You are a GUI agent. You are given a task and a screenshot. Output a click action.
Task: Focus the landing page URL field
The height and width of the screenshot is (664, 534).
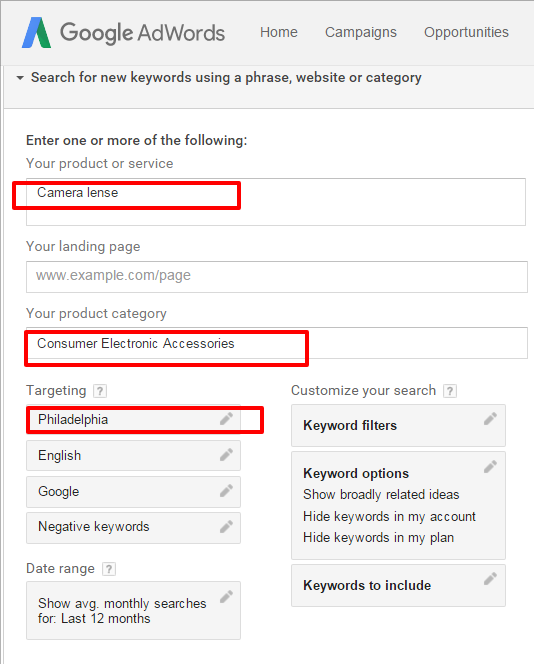(x=277, y=277)
